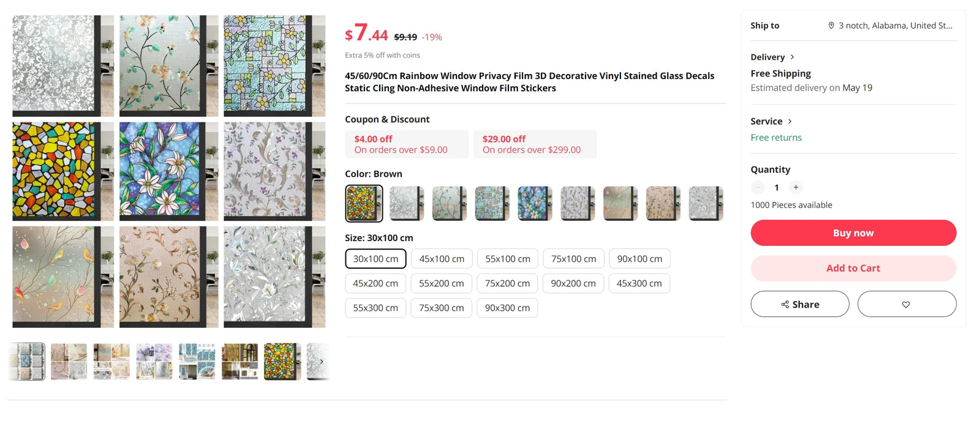
Task: Choose the blue lily flower color swatch
Action: (x=535, y=203)
